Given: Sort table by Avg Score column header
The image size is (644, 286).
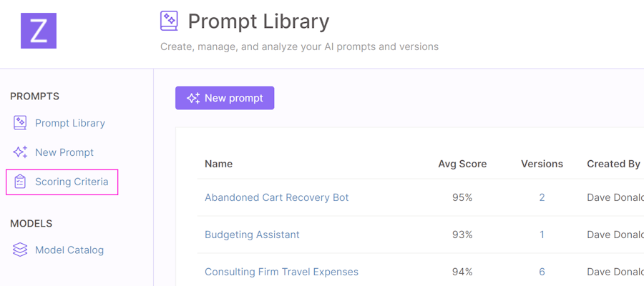Looking at the screenshot, I should [462, 164].
